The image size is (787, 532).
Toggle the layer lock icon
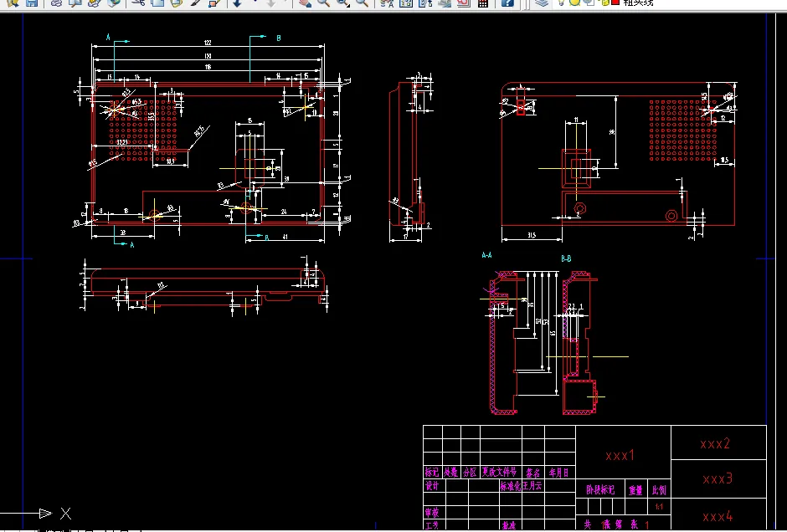coord(604,3)
